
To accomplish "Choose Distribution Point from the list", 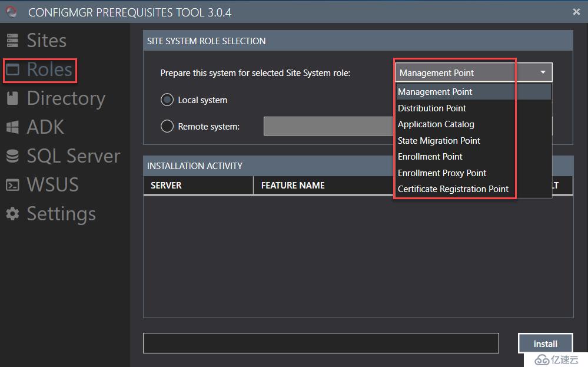I will (x=474, y=108).
